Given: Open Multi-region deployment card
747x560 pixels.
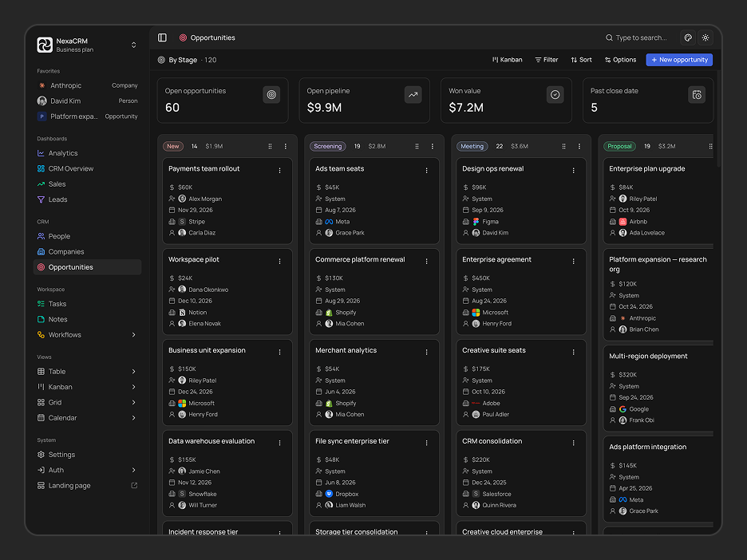Looking at the screenshot, I should [658, 388].
